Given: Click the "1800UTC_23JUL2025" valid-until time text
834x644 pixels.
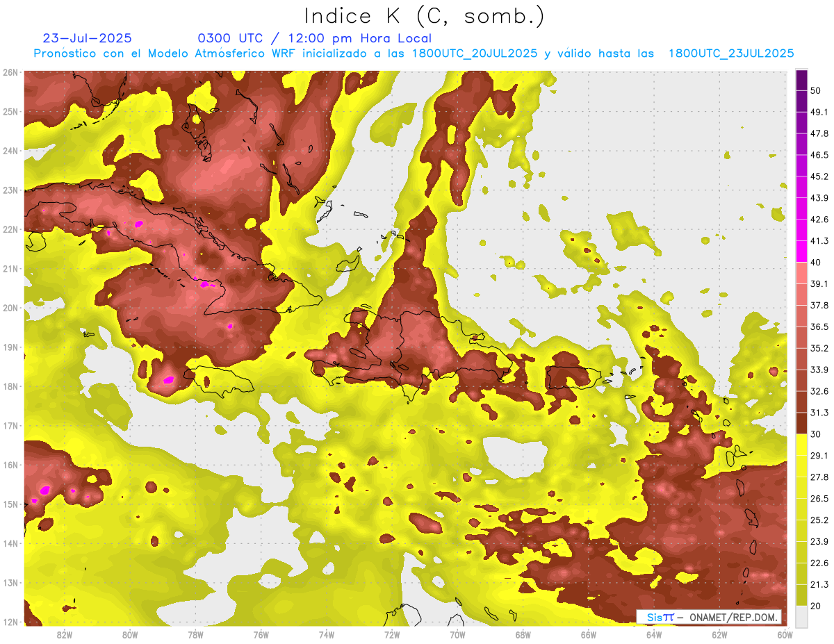Looking at the screenshot, I should point(731,53).
